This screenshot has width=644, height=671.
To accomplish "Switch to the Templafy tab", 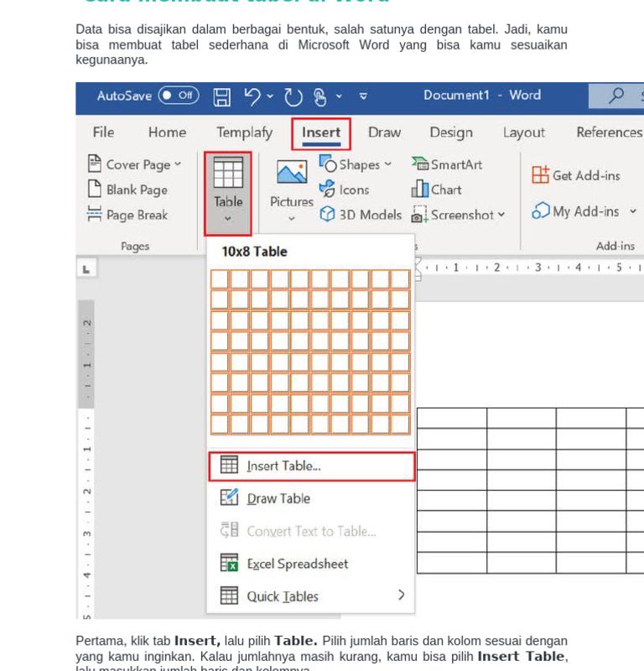I will coord(244,133).
